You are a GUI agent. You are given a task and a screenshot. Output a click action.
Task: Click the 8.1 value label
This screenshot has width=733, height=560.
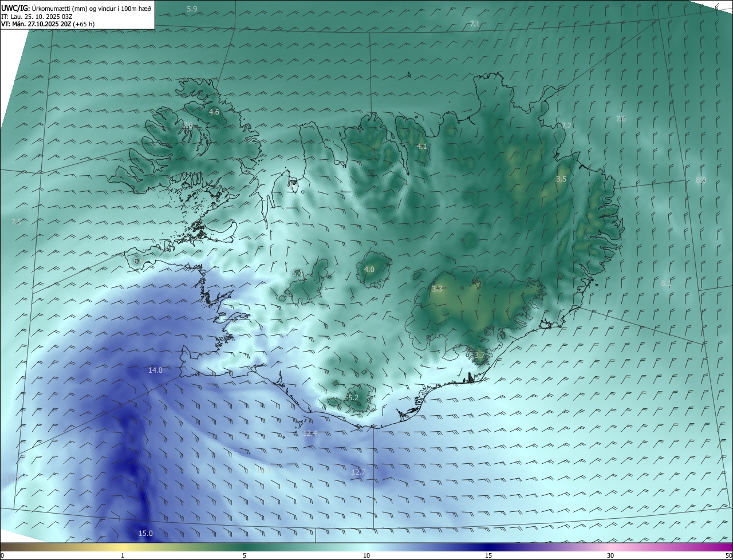coord(666,283)
